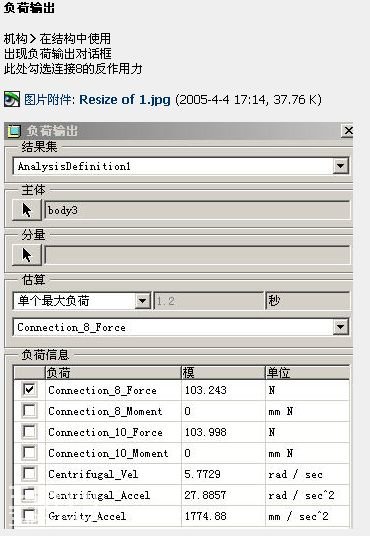Click the 负荷输出 dialog title icon
Viewport: 370px width, 536px height.
pyautogui.click(x=14, y=131)
